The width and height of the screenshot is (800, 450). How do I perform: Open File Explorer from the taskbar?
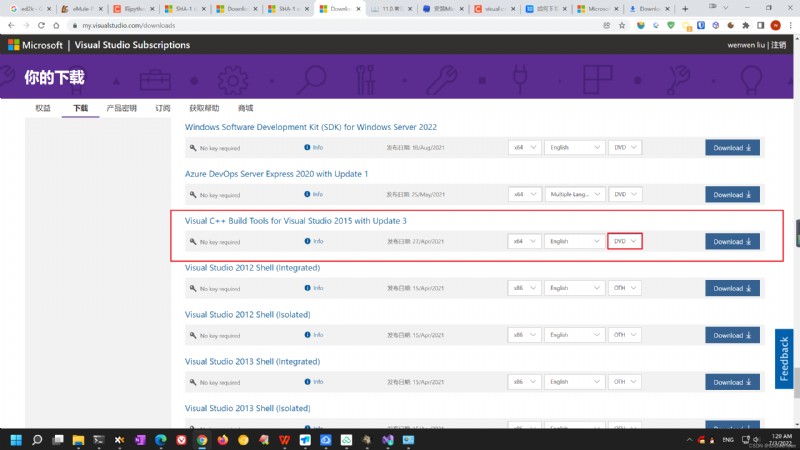click(x=78, y=440)
